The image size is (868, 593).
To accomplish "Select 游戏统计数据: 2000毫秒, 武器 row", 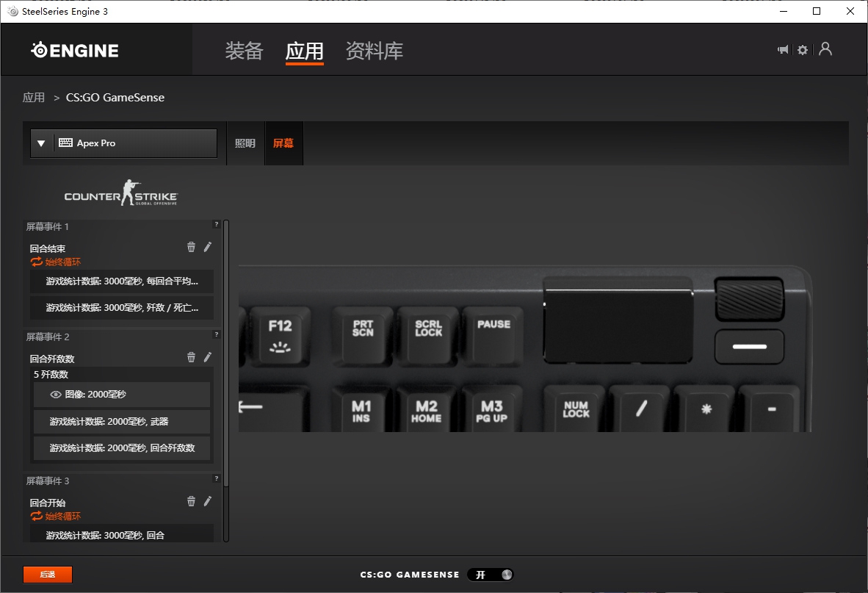I will 122,422.
